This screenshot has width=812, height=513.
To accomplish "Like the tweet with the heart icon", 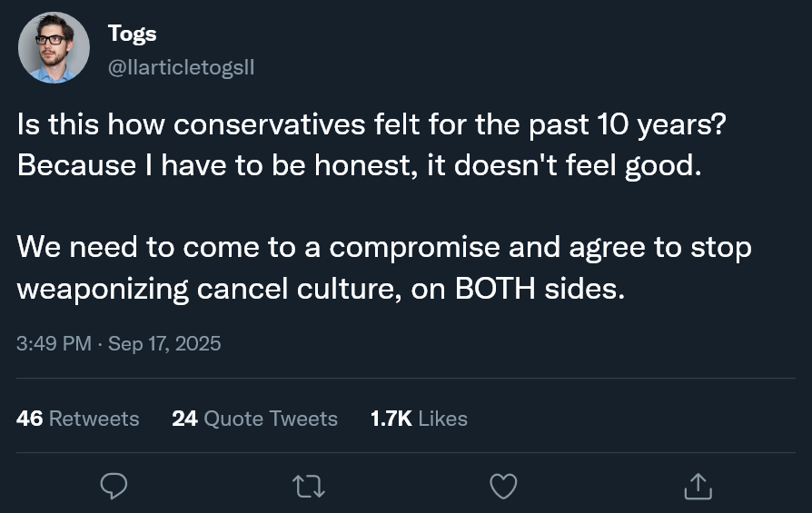I will [502, 486].
